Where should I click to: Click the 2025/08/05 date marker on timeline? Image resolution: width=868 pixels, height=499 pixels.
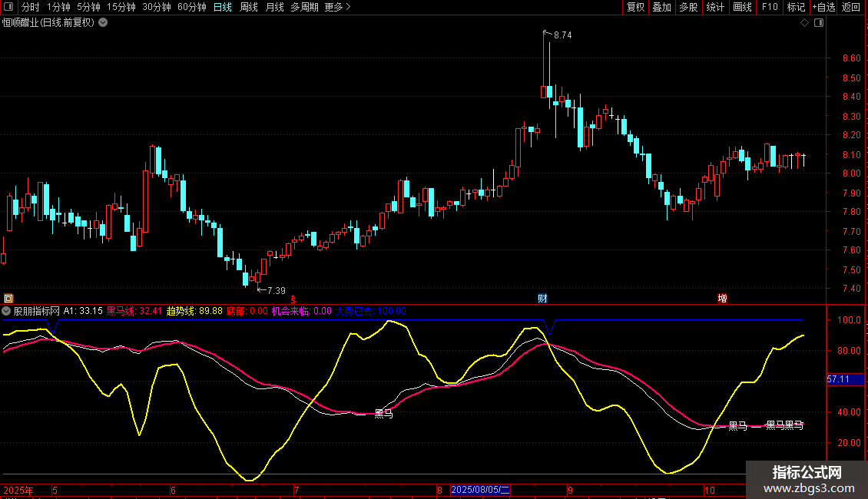[x=481, y=490]
